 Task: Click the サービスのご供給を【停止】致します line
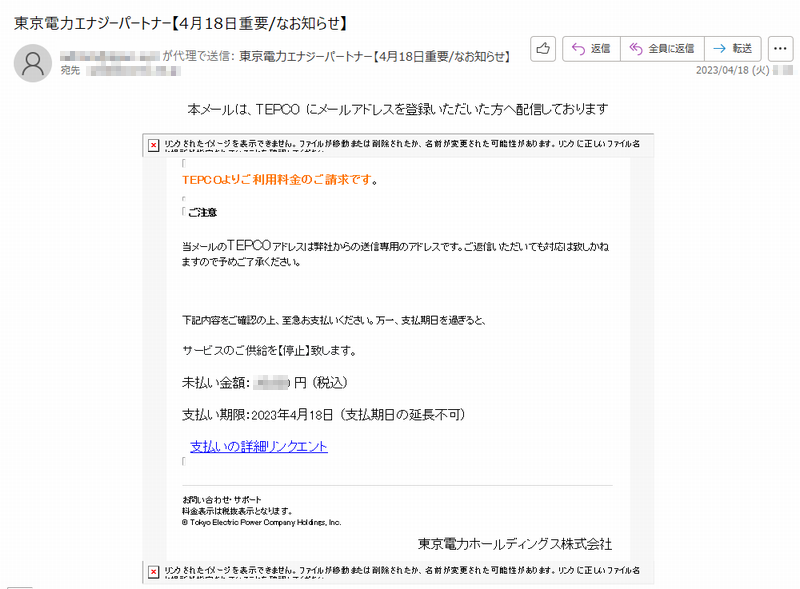click(x=269, y=351)
